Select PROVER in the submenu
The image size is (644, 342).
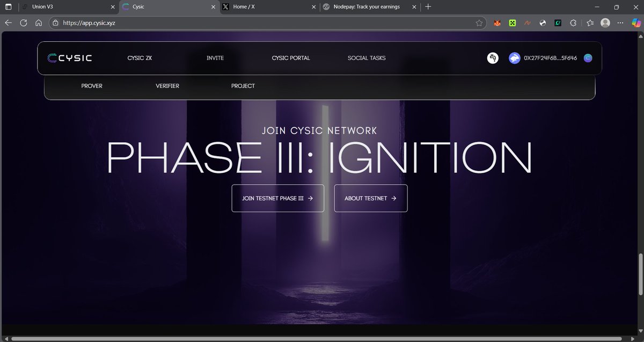pos(92,86)
